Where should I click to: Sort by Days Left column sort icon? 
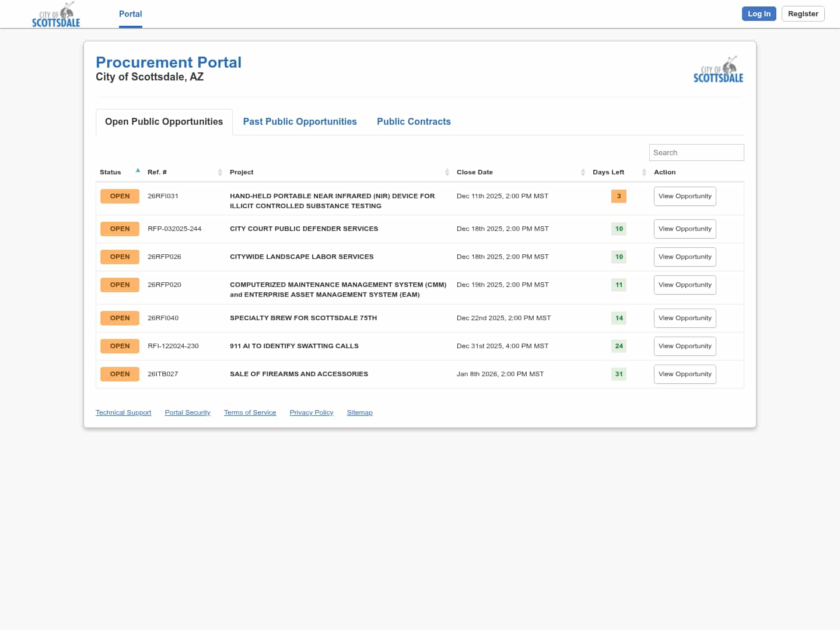click(644, 172)
